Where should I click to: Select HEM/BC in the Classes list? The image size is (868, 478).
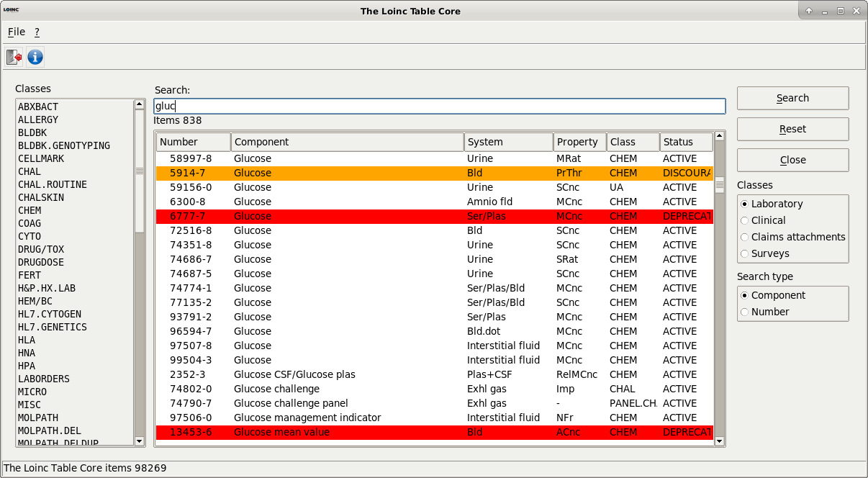(x=75, y=301)
